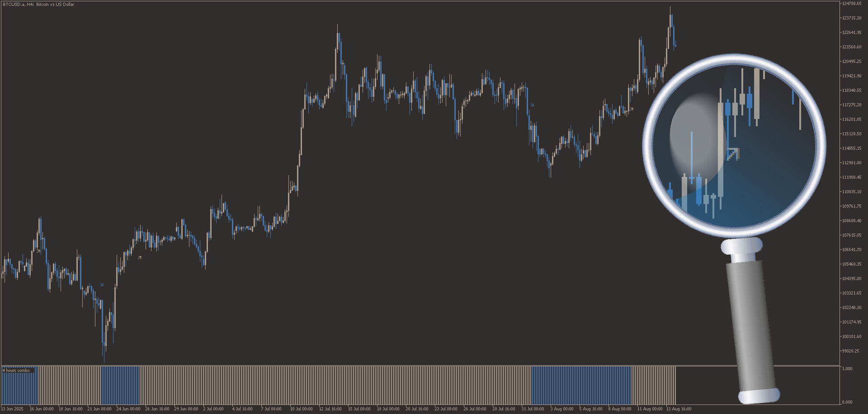Click the '31 Jul 08:00' time label
The width and height of the screenshot is (868, 414).
pos(533,409)
